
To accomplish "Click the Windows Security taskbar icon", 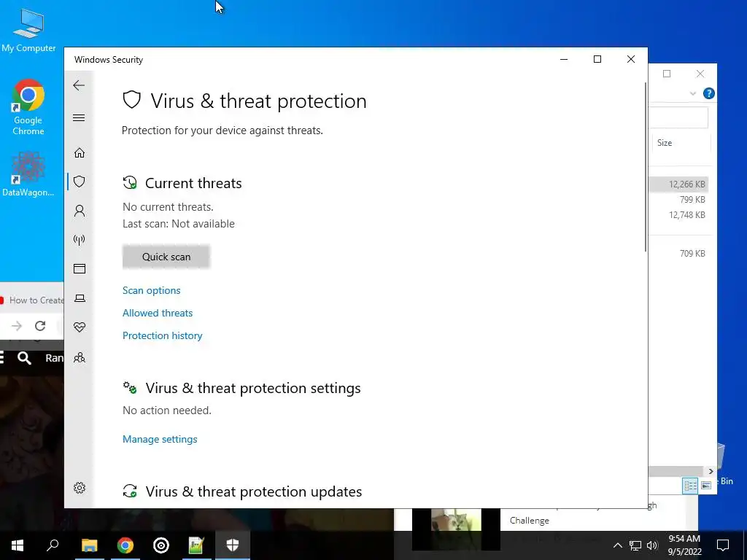I will (x=233, y=545).
